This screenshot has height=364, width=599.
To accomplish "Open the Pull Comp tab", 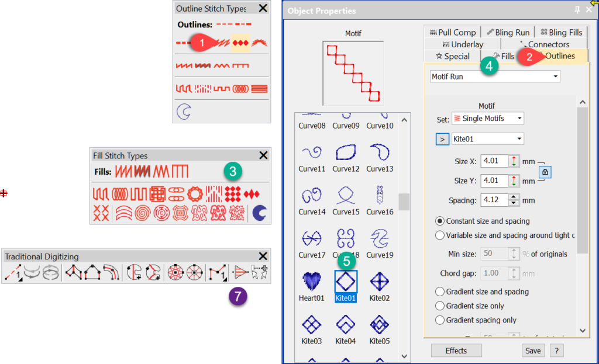I will pos(453,32).
